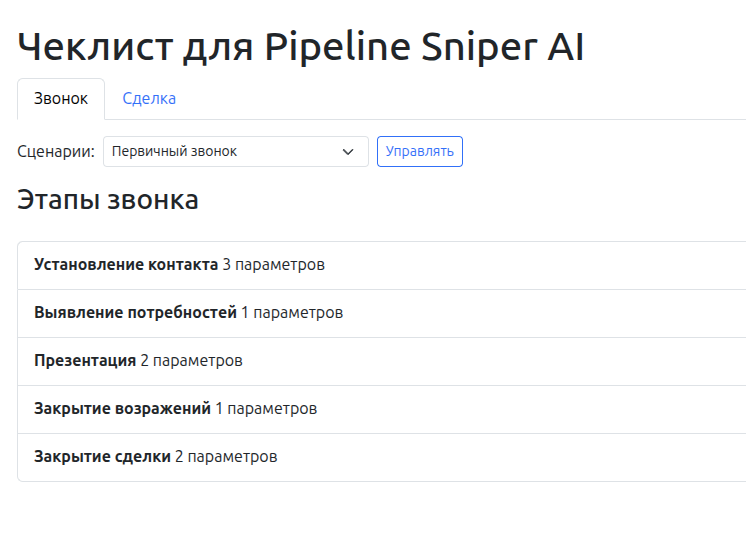This screenshot has width=746, height=534.
Task: Open the Сценарии scenario dropdown
Action: (235, 152)
